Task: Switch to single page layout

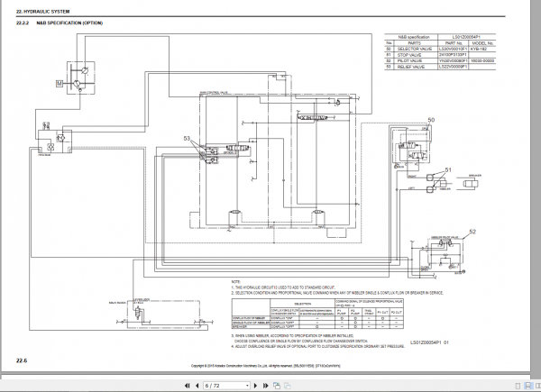Action: (x=518, y=386)
